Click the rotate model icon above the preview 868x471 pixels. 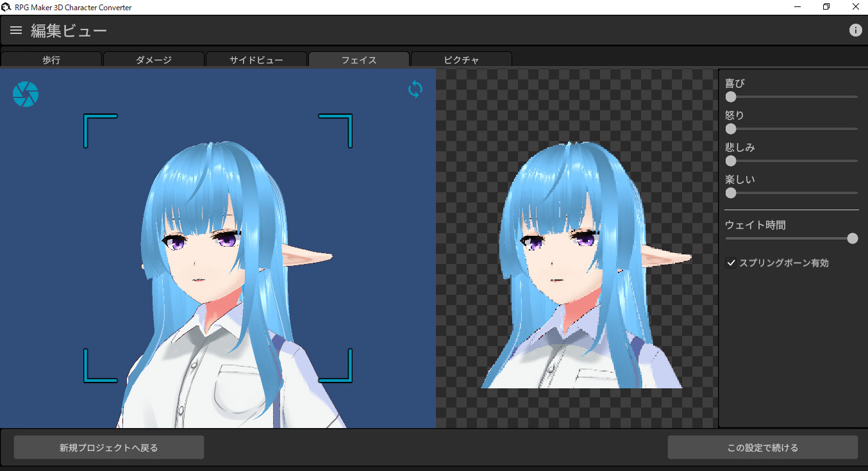[415, 90]
